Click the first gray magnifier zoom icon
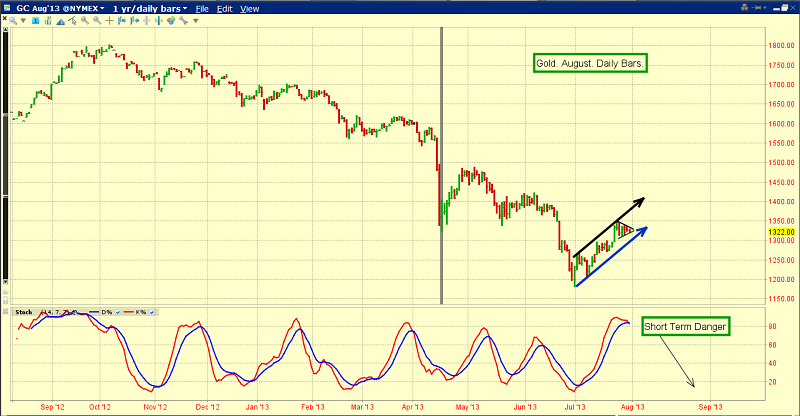The height and width of the screenshot is (416, 800). 85,20
